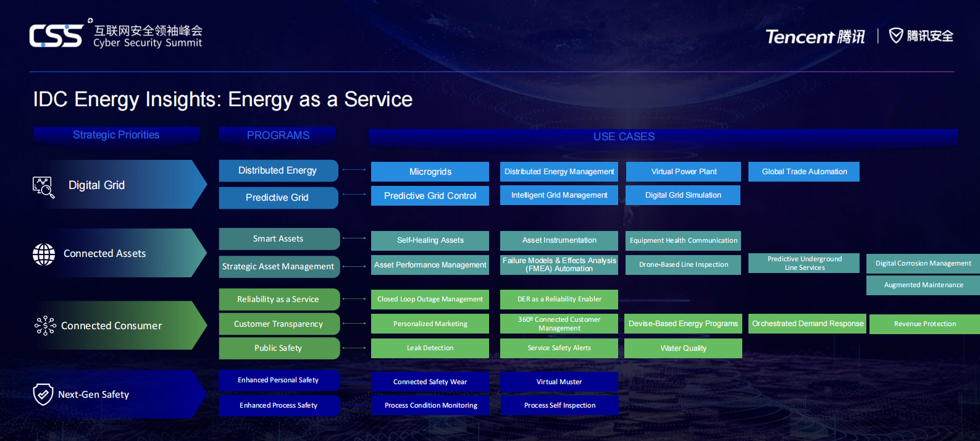The height and width of the screenshot is (441, 980).
Task: Click the Digital Grid magnifier chart icon
Action: coord(43,187)
